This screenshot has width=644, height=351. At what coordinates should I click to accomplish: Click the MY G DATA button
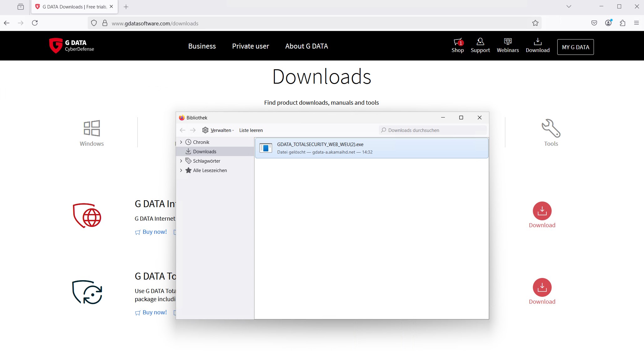(575, 47)
